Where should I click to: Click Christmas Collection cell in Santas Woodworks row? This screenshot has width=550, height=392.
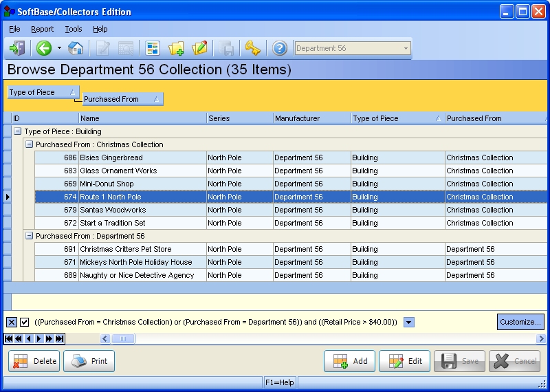click(x=496, y=210)
